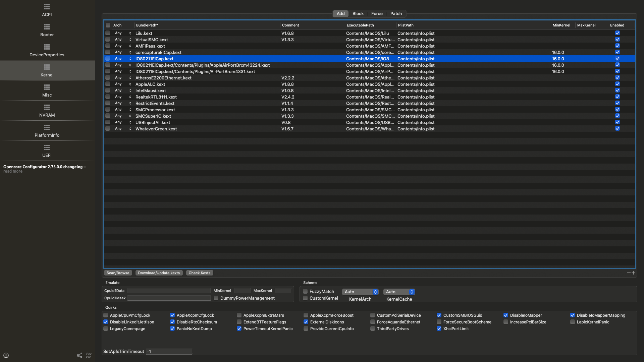This screenshot has width=644, height=362.
Task: Switch to the Block tab
Action: (x=358, y=14)
